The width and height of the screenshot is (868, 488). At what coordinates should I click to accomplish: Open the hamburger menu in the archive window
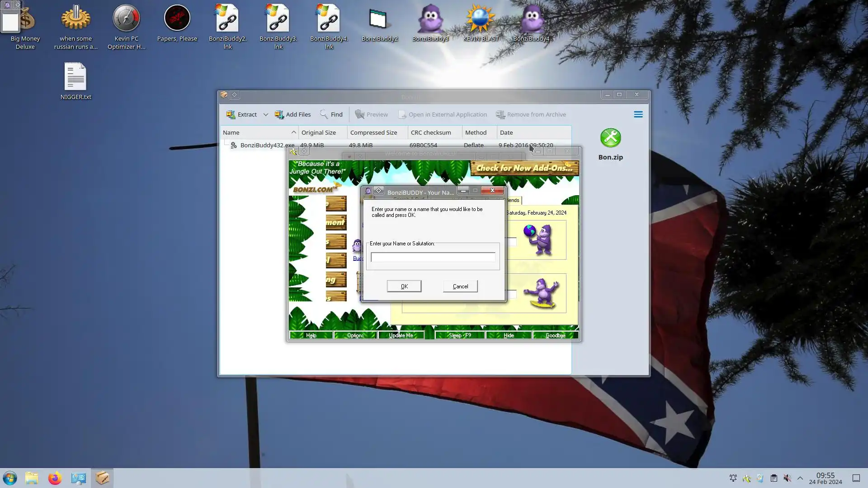(x=638, y=115)
